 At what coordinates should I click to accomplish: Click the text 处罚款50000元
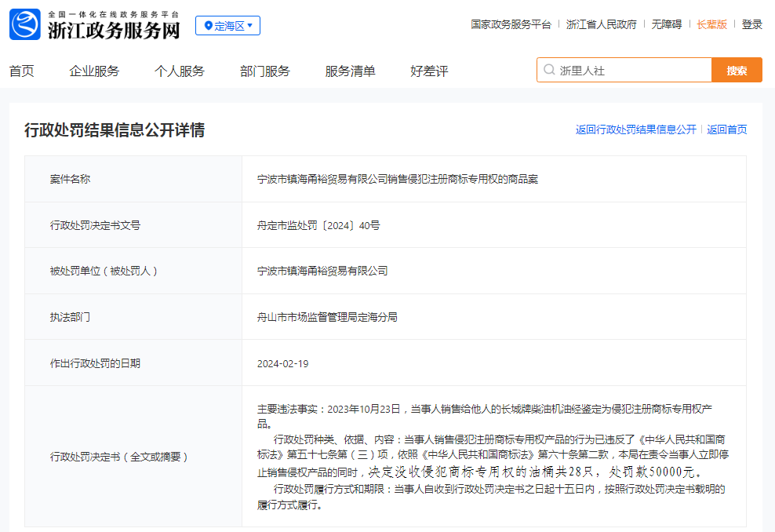coord(654,472)
